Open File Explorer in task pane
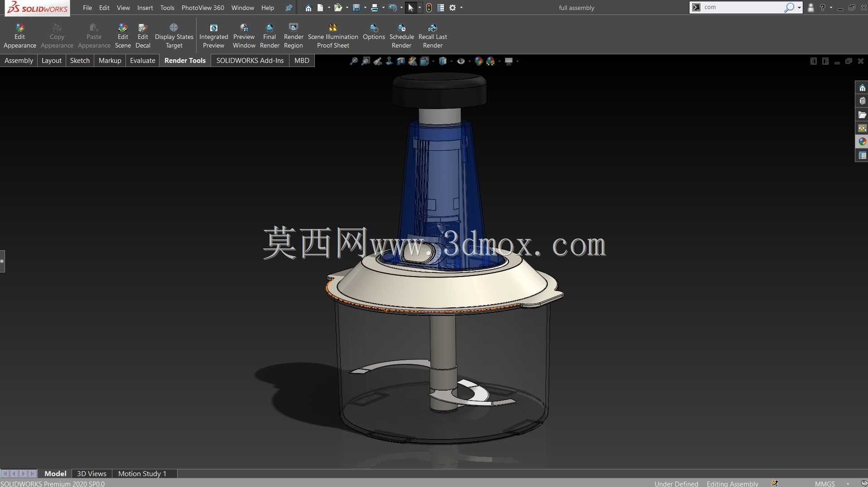 tap(862, 115)
